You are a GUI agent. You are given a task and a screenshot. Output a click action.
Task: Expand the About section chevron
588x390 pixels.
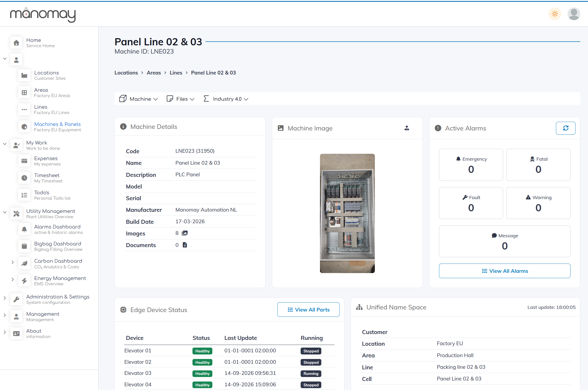tap(5, 332)
